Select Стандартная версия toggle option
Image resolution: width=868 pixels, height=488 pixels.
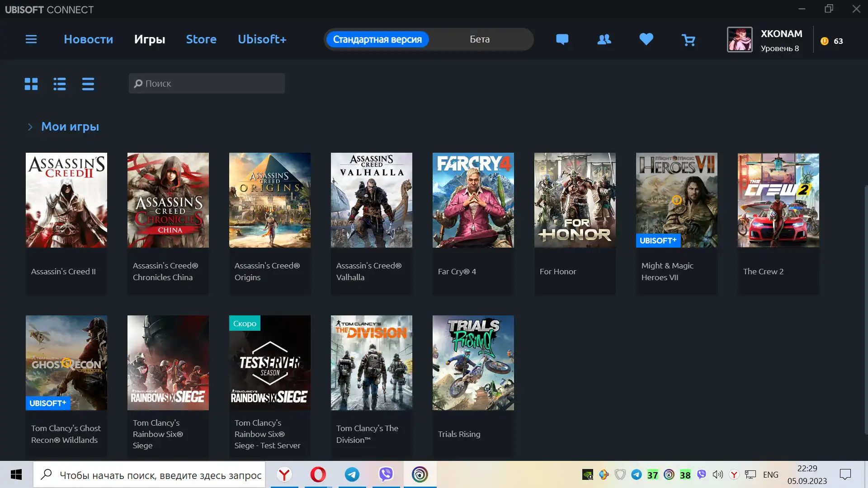point(377,39)
